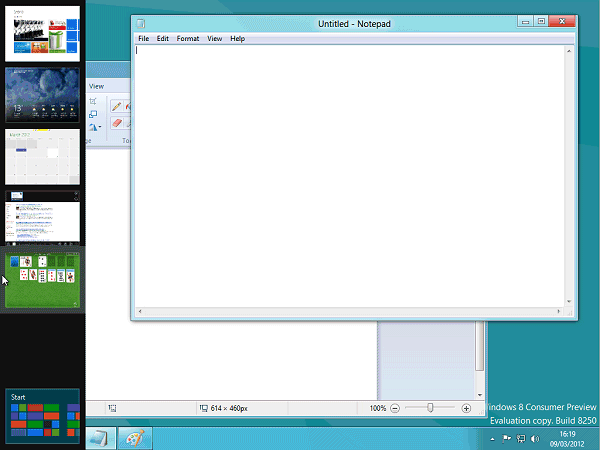This screenshot has width=600, height=450.
Task: Click Notepad horizontal scrollbar left arrow
Action: (x=140, y=311)
